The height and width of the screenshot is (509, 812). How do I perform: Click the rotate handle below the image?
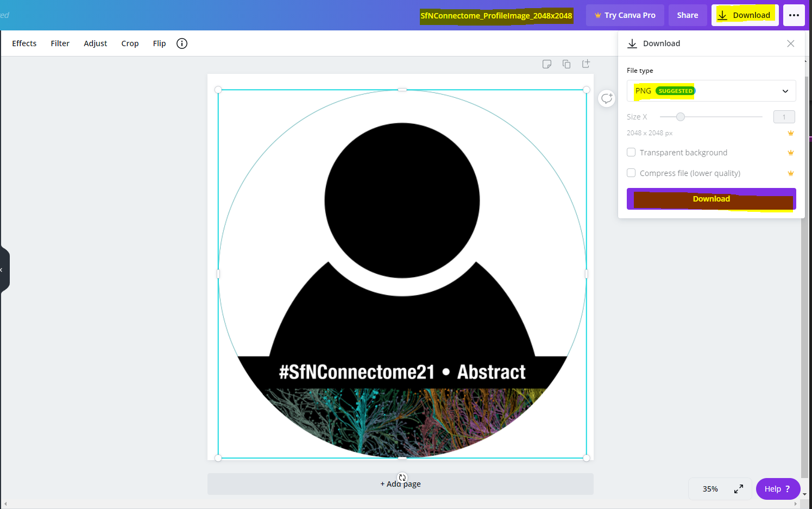coord(402,477)
